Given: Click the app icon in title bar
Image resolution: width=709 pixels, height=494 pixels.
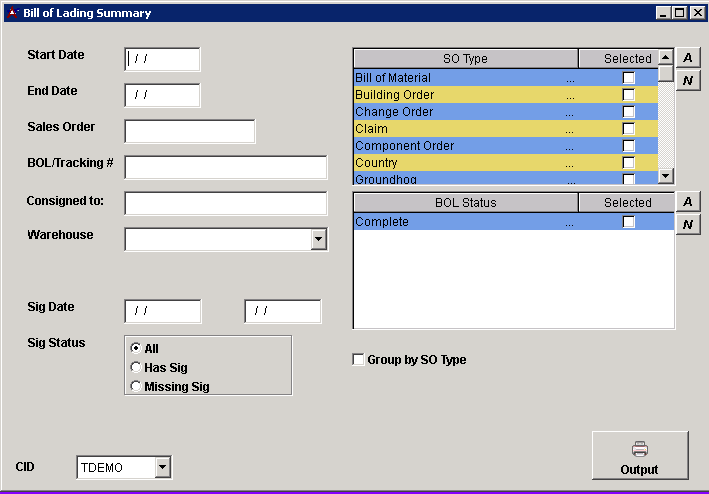Looking at the screenshot, I should (x=12, y=13).
